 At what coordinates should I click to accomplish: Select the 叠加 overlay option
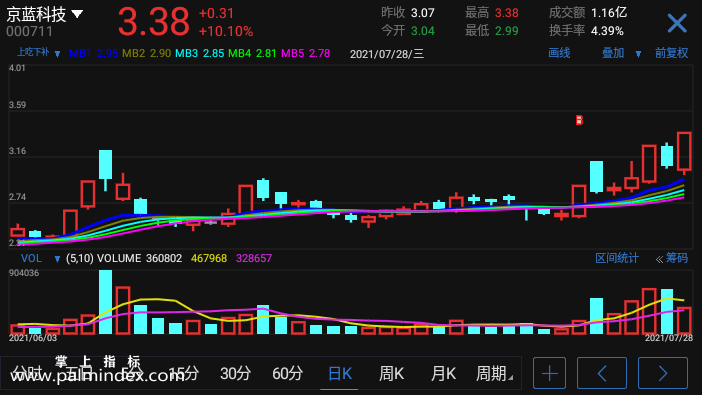point(613,53)
